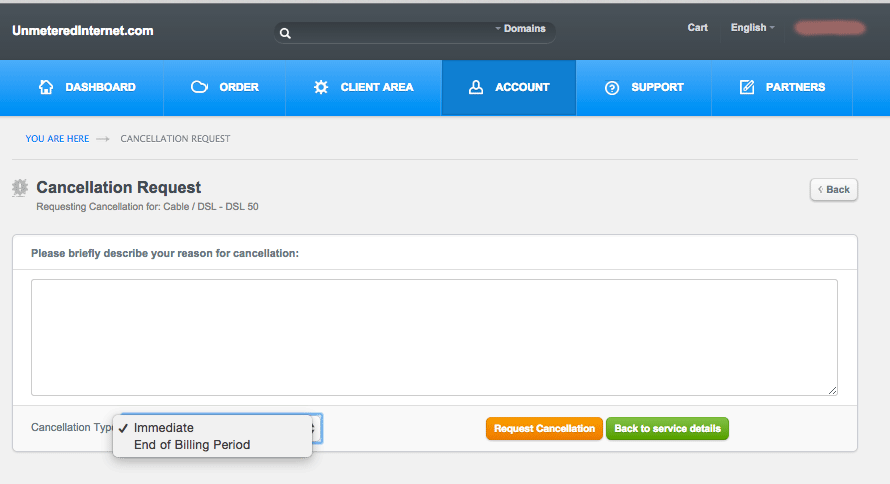Screen dimensions: 890x484
Task: Click the Support question mark icon
Action: (x=612, y=88)
